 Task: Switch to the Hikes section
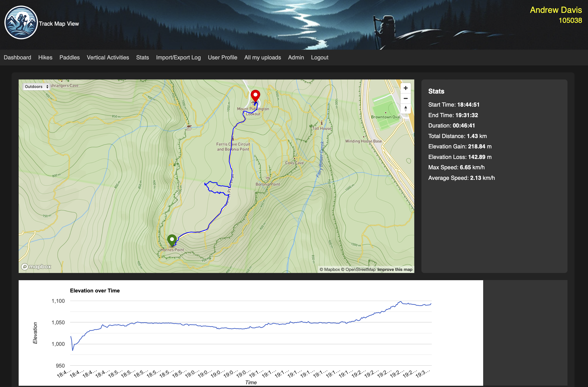45,57
